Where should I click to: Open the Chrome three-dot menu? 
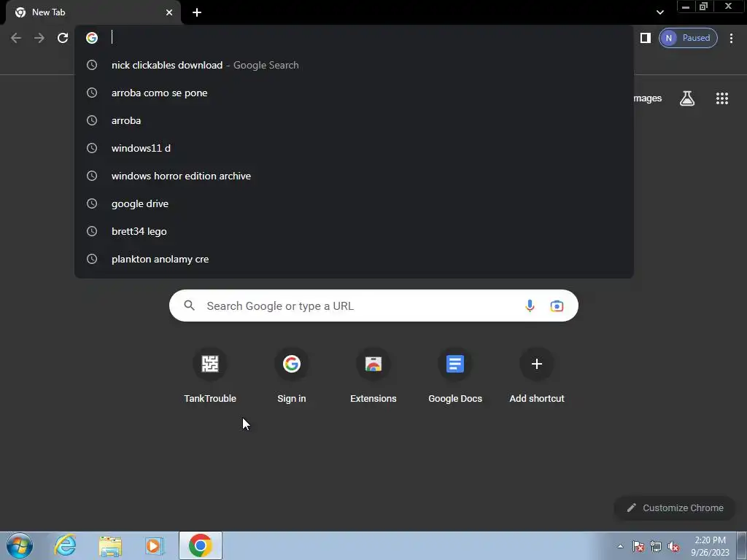tap(731, 38)
